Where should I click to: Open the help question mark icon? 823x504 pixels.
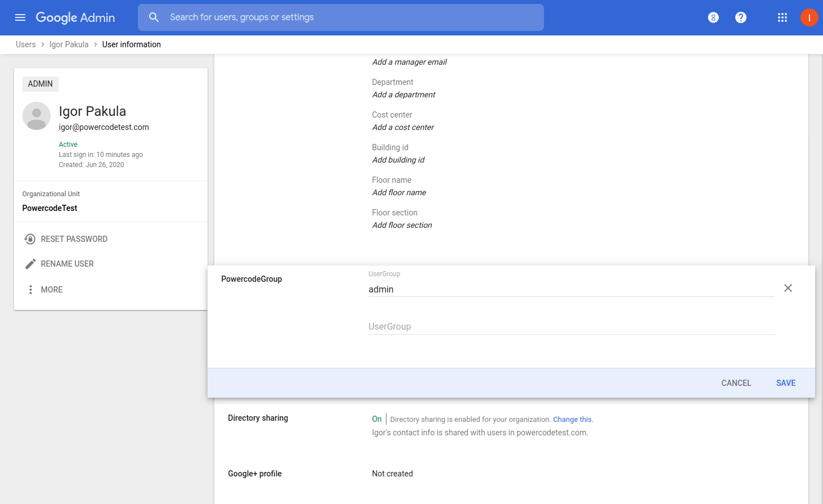[x=741, y=17]
